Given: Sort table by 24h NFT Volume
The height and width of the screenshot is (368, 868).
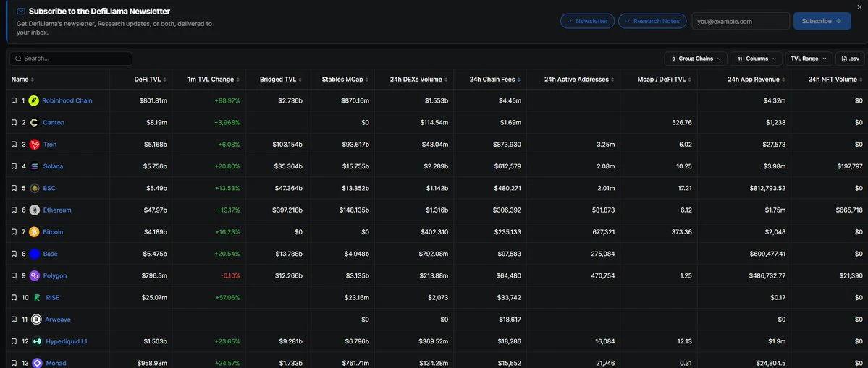Looking at the screenshot, I should tap(835, 80).
